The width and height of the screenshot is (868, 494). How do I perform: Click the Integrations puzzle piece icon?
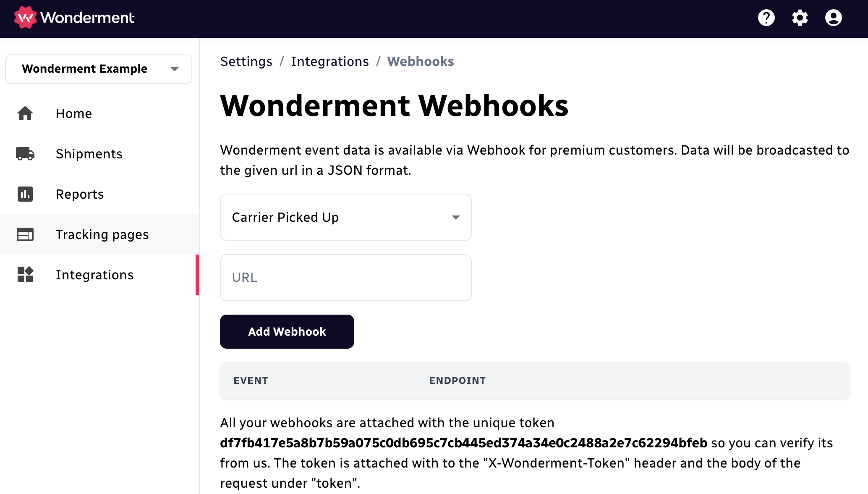click(x=25, y=274)
